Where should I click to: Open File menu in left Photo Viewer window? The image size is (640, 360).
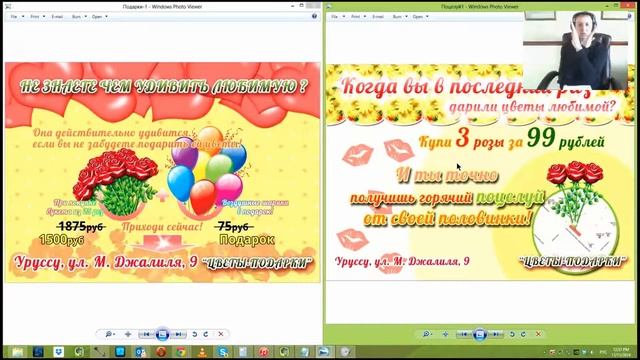coord(17,17)
